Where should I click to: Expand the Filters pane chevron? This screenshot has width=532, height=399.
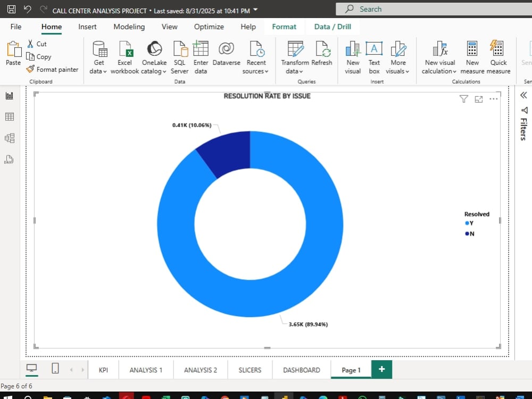click(523, 95)
